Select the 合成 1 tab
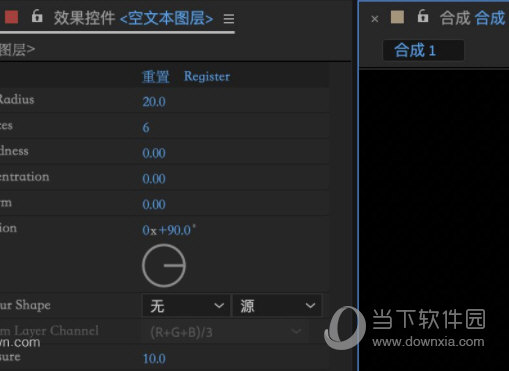 [423, 50]
